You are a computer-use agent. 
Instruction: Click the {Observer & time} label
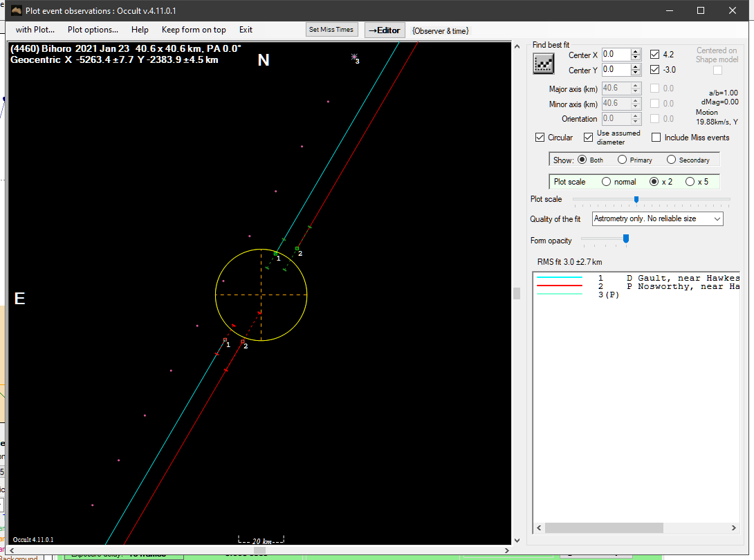441,30
